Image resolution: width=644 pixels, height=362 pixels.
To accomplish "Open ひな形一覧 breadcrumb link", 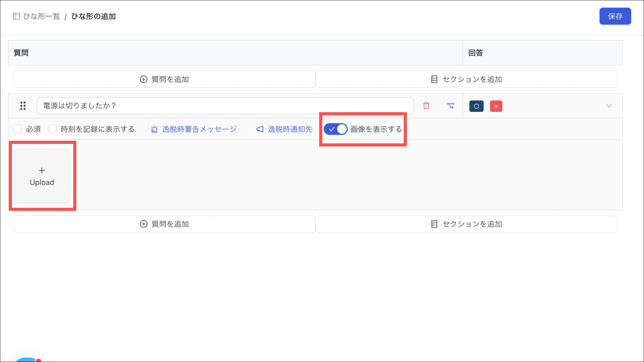I will click(42, 16).
